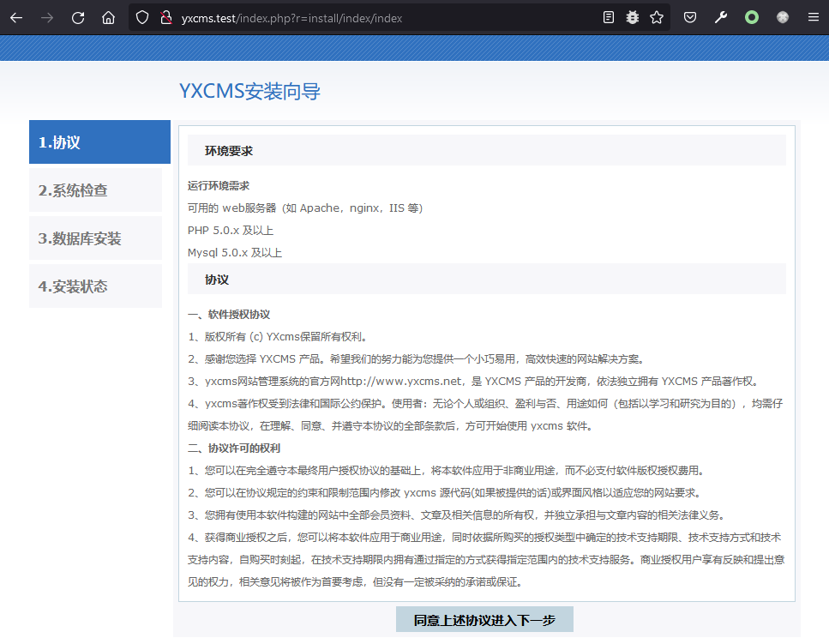Click the 二、协议许可的权利 heading
The height and width of the screenshot is (644, 829).
[234, 448]
